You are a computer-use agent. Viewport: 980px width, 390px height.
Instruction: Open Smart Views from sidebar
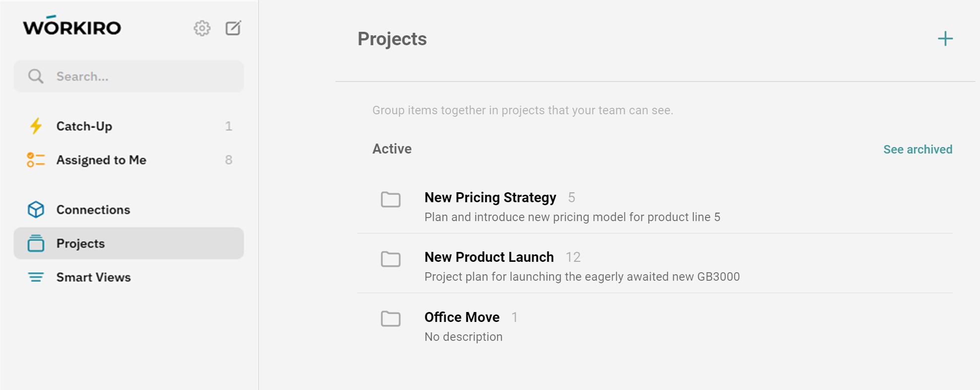click(x=93, y=277)
